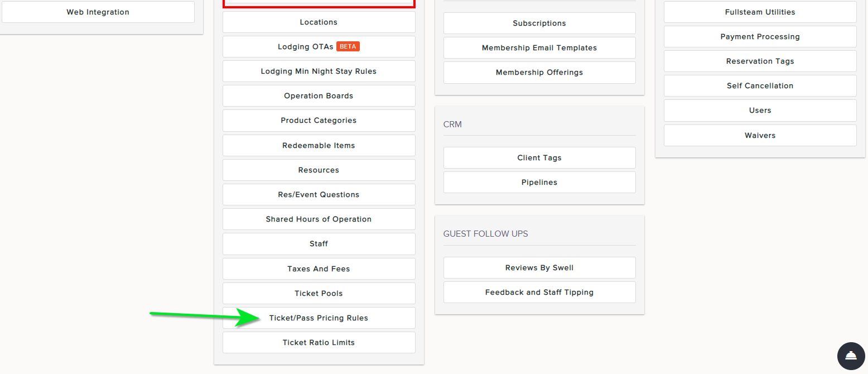Open Web Integration settings

coord(98,12)
